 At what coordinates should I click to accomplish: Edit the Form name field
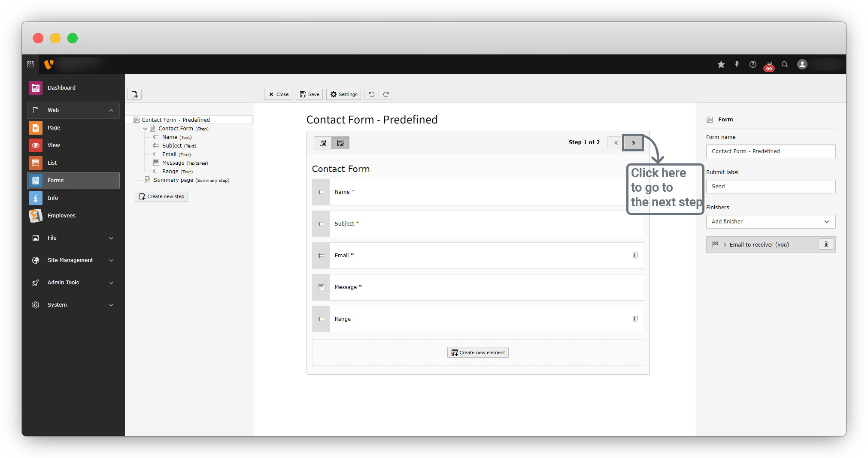(x=771, y=151)
